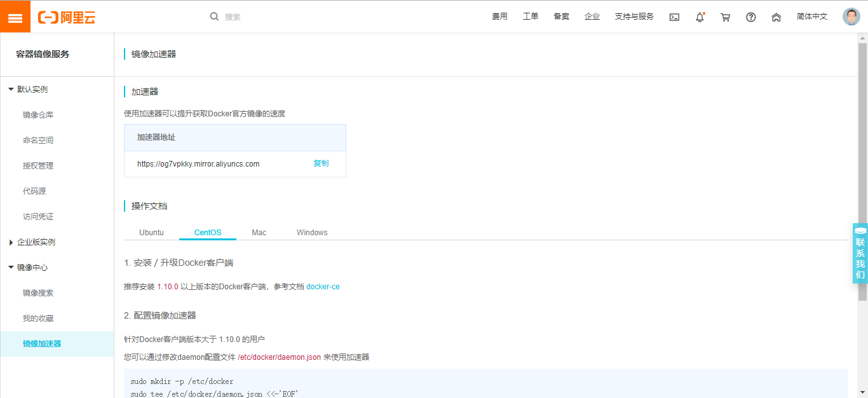Click the mirror URL og7vpkky.mirror.aliyuncs.com

point(198,164)
